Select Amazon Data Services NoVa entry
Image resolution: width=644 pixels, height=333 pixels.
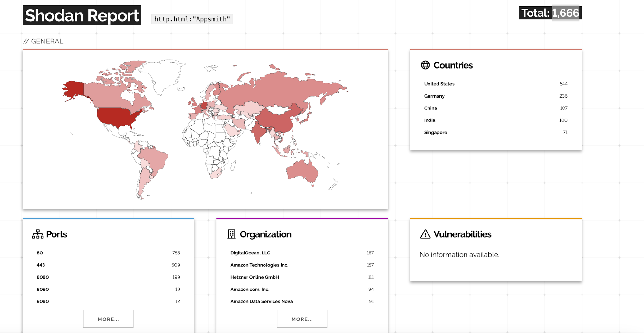coord(261,301)
